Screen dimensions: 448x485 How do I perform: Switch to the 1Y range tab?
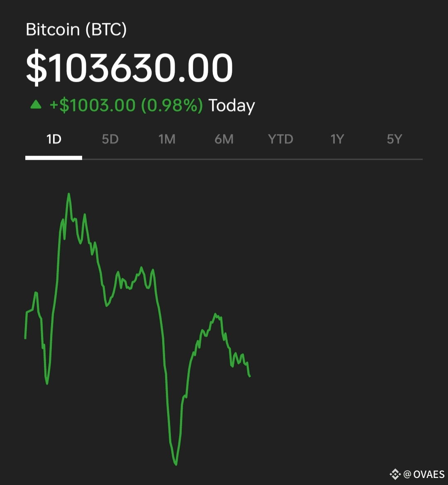coord(337,139)
